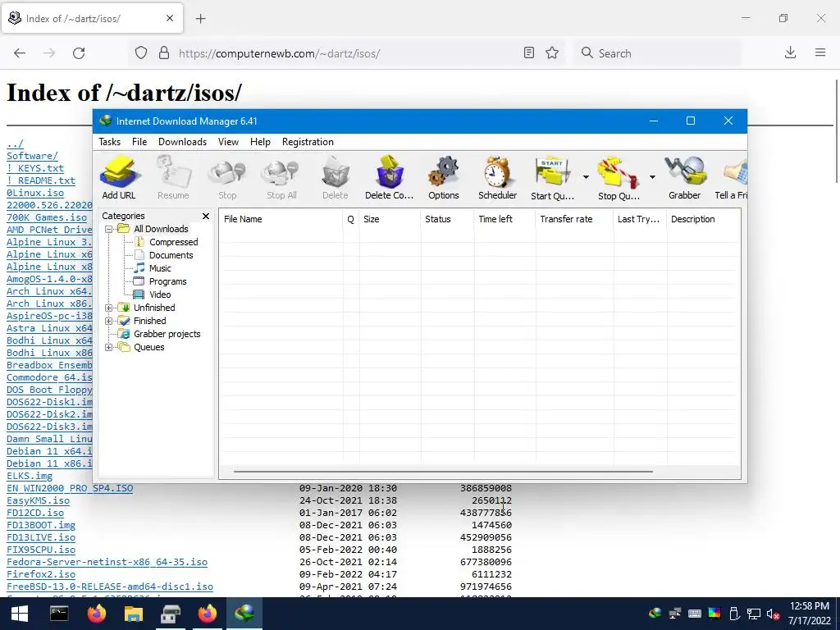Click the Tell a Friend toolbar icon
Screen dimensions: 840x630
[732, 178]
